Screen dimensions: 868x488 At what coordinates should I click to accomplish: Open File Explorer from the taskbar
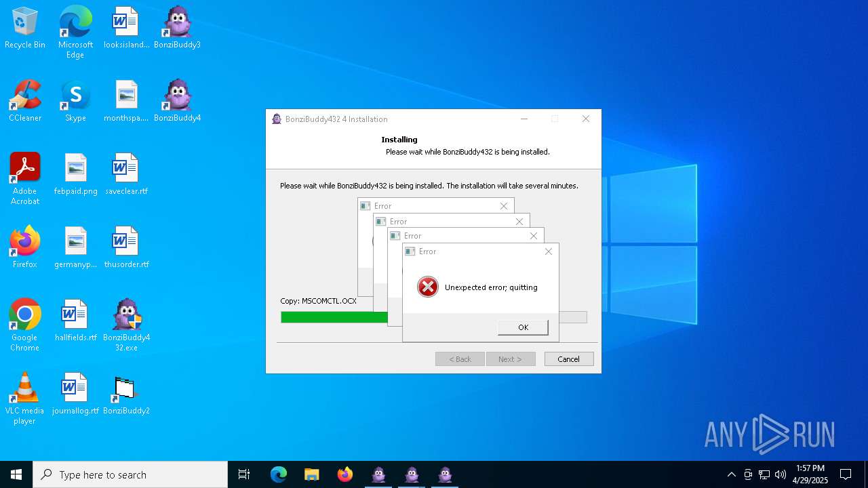[x=311, y=474]
